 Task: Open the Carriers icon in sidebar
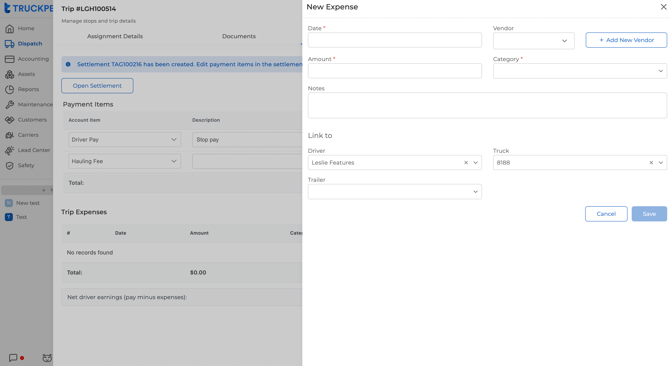pyautogui.click(x=9, y=135)
